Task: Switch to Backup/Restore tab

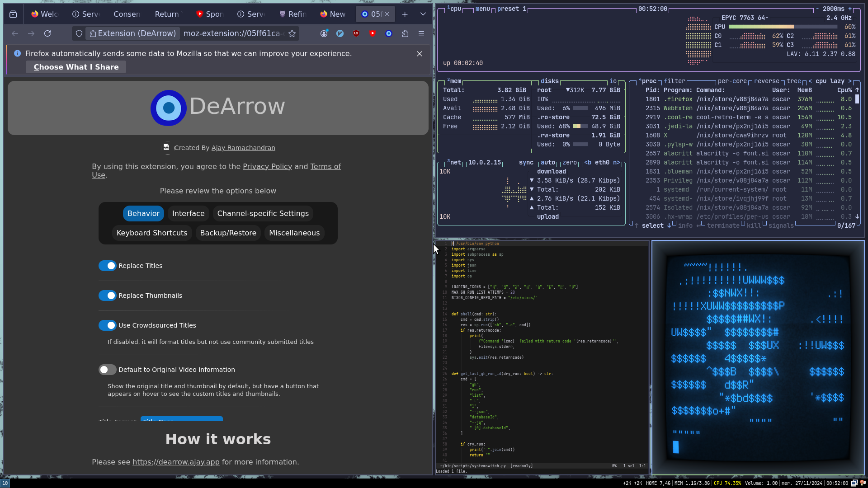Action: tap(228, 233)
